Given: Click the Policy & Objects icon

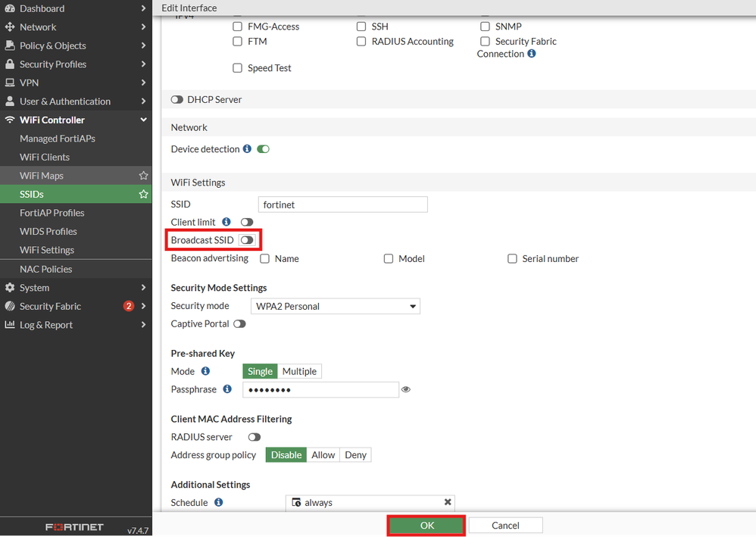Looking at the screenshot, I should pos(10,45).
